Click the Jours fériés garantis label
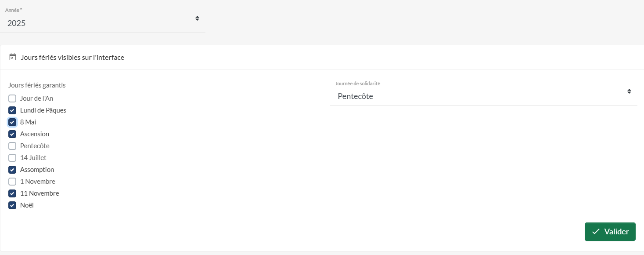 tap(37, 85)
